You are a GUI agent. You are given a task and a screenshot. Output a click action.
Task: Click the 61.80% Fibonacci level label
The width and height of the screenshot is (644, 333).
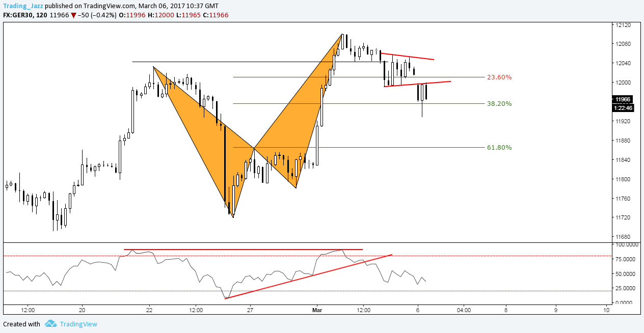pos(499,148)
